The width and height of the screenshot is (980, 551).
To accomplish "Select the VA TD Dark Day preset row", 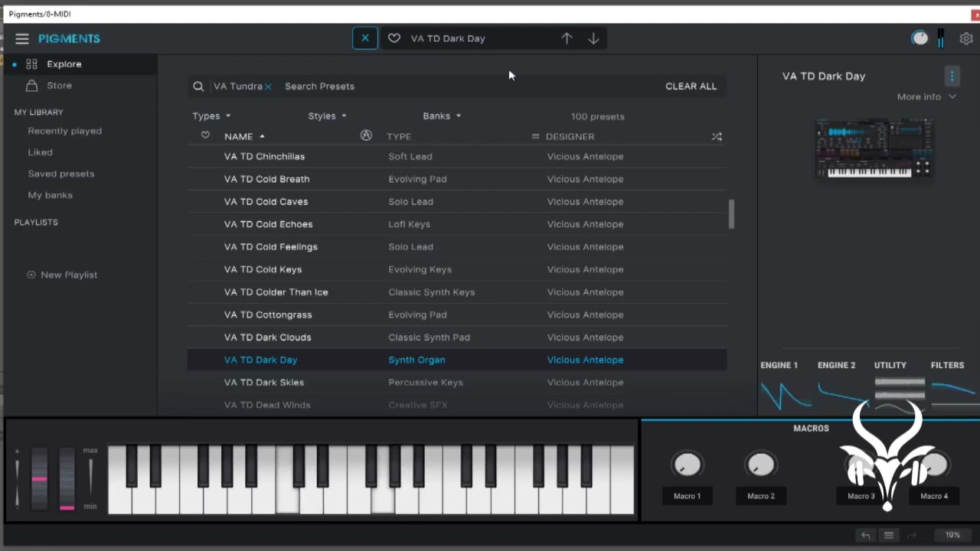I will click(457, 360).
